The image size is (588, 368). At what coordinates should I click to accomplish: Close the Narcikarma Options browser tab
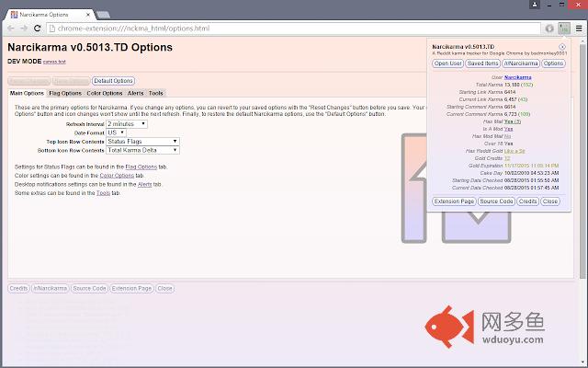click(x=88, y=15)
